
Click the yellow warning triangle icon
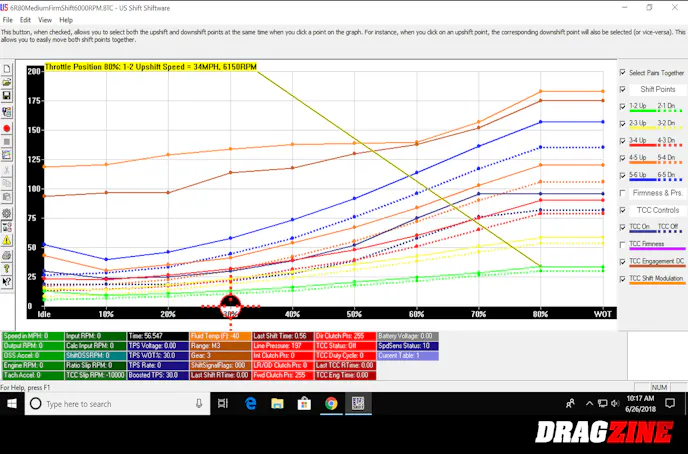point(7,241)
